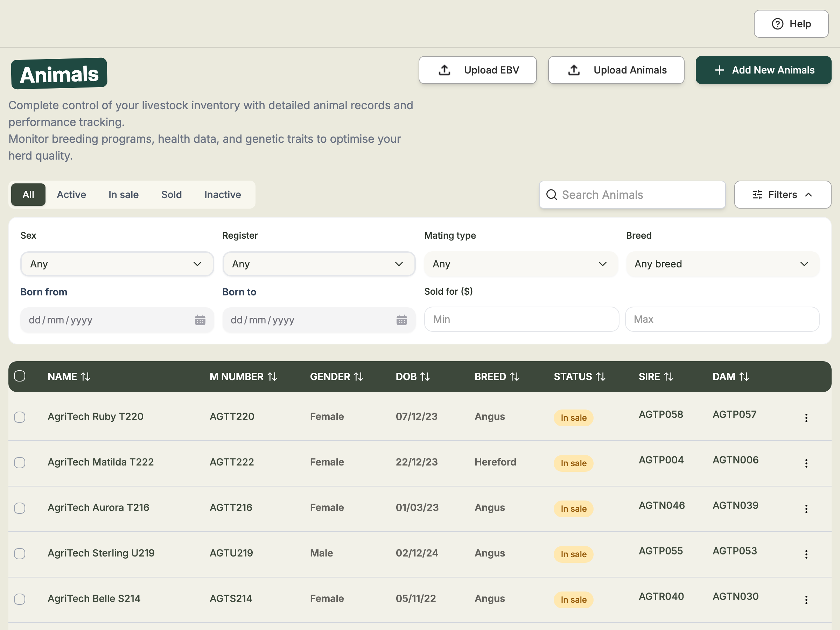Image resolution: width=840 pixels, height=630 pixels.
Task: Open the Any breed dropdown
Action: [723, 264]
